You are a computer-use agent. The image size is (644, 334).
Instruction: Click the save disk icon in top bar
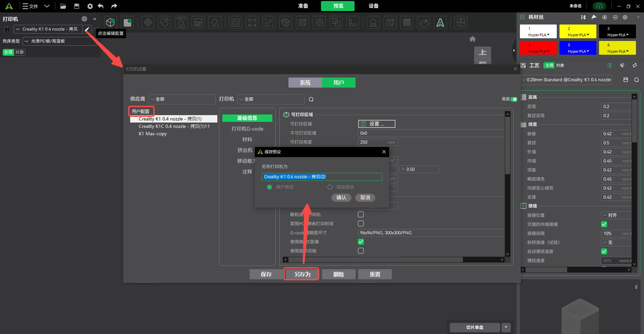tap(76, 6)
